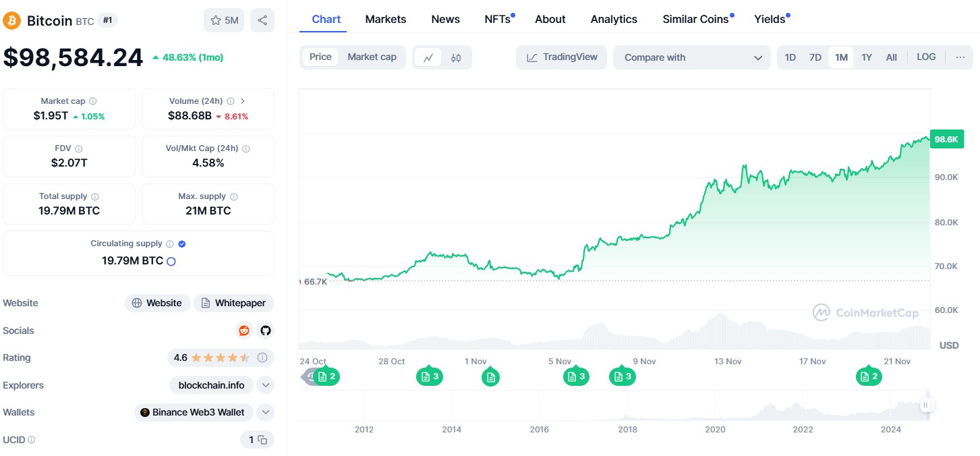
Task: Select the Price chart toggle
Action: [320, 57]
